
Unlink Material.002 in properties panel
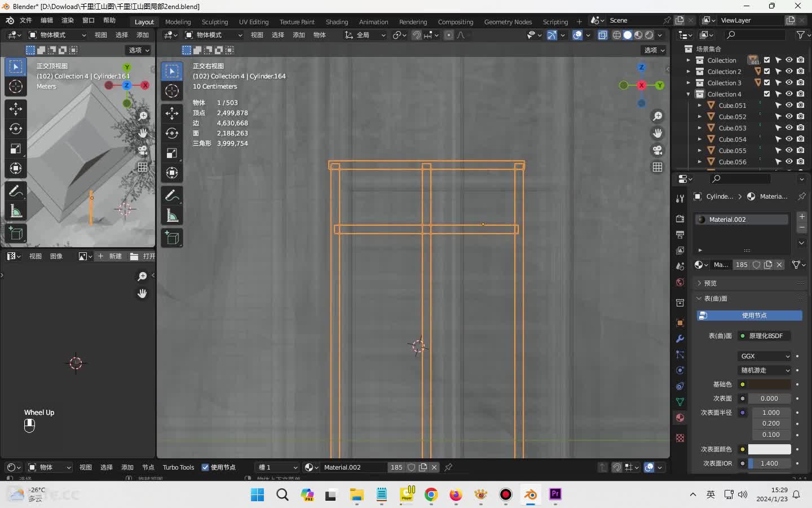pos(779,265)
